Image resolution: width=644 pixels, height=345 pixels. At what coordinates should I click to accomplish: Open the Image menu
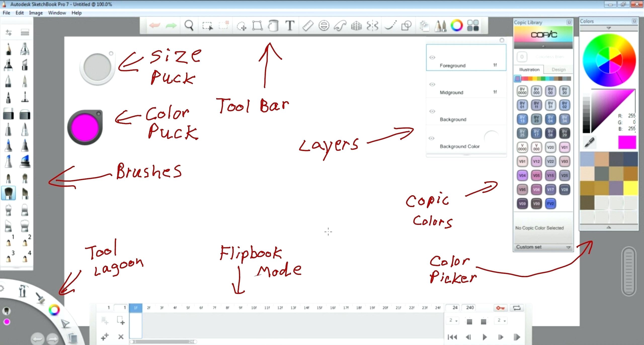tap(36, 13)
